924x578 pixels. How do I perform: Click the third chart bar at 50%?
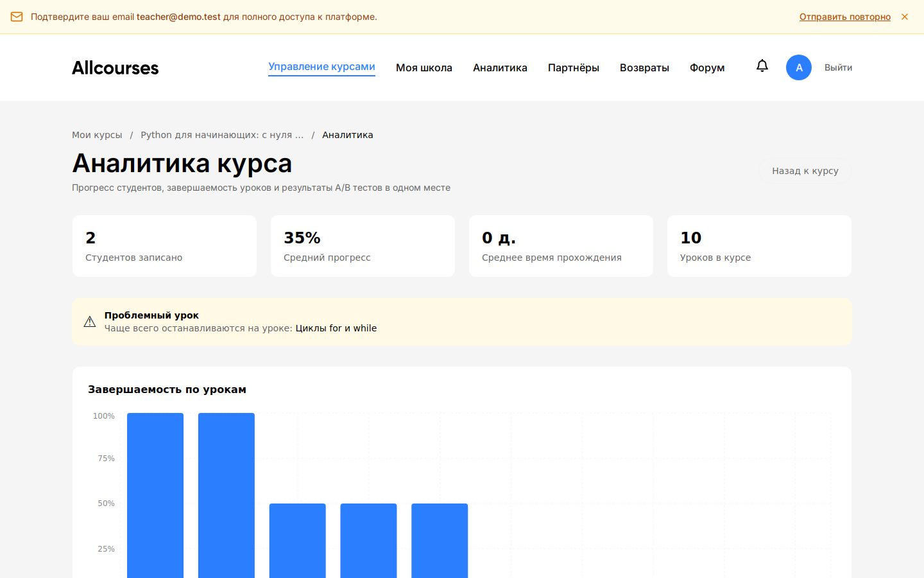coord(298,541)
